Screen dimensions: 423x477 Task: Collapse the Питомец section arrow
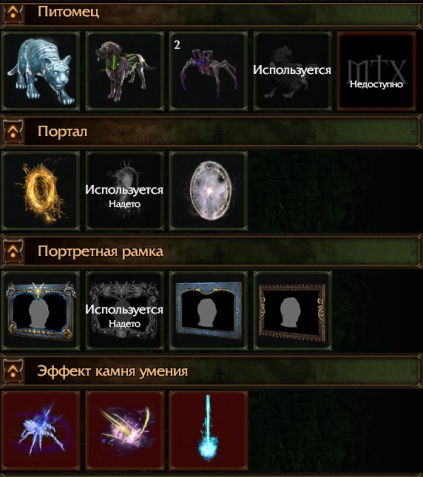tap(13, 13)
